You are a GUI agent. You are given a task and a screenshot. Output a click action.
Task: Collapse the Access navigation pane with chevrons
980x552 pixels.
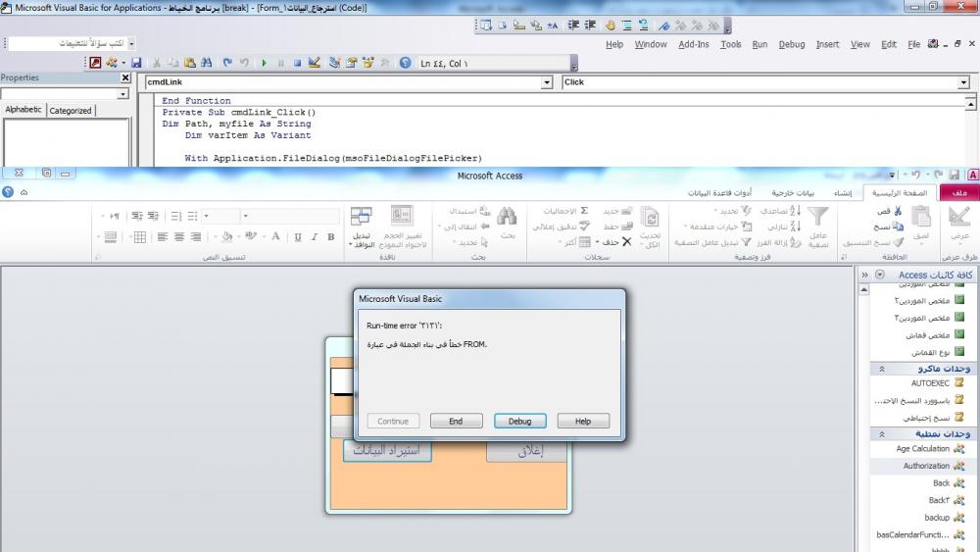point(865,275)
